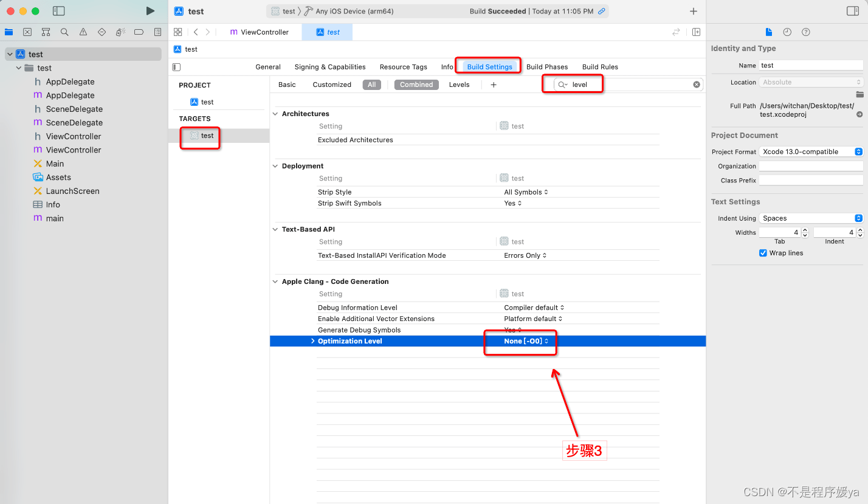Switch to the ViewController editor tab

(x=260, y=32)
